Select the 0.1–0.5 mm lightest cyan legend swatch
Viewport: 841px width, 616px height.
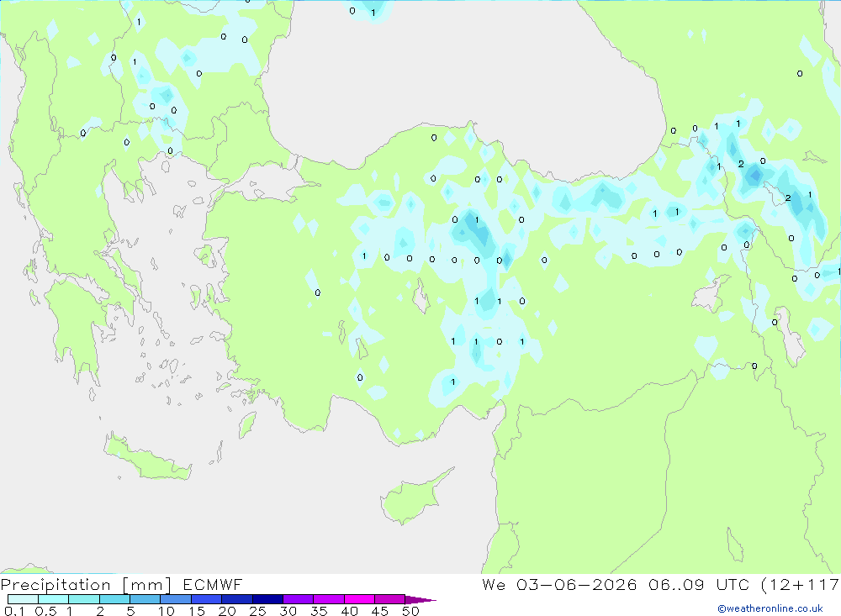click(23, 599)
